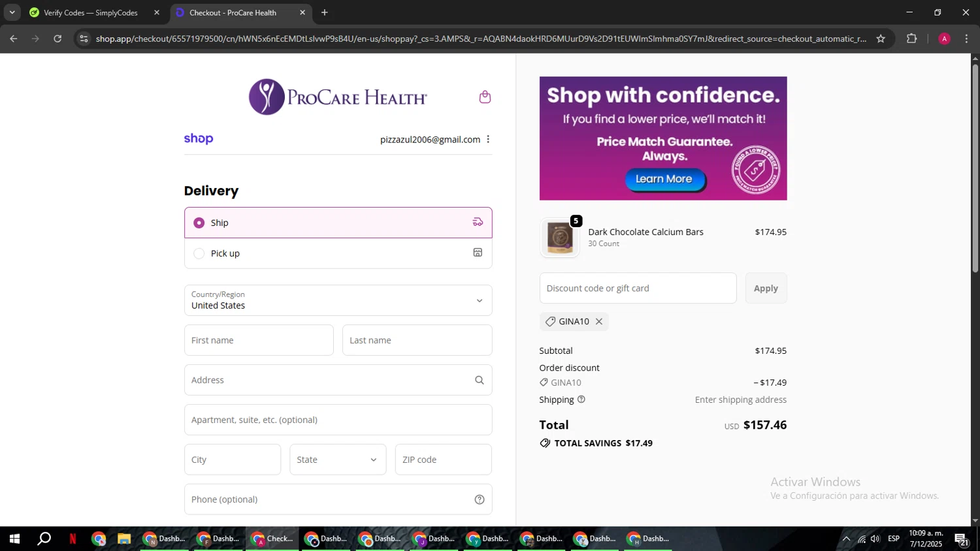Click the Total amount $157.46
The height and width of the screenshot is (551, 980).
(765, 425)
